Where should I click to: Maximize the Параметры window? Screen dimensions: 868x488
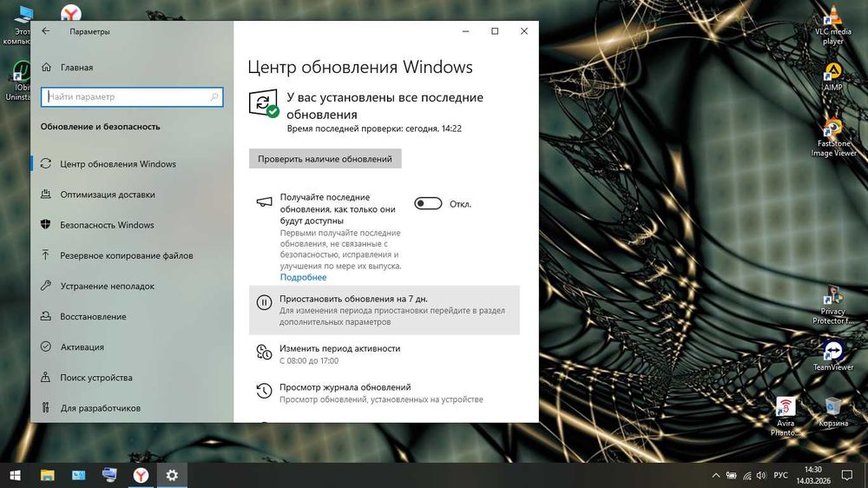coord(495,31)
